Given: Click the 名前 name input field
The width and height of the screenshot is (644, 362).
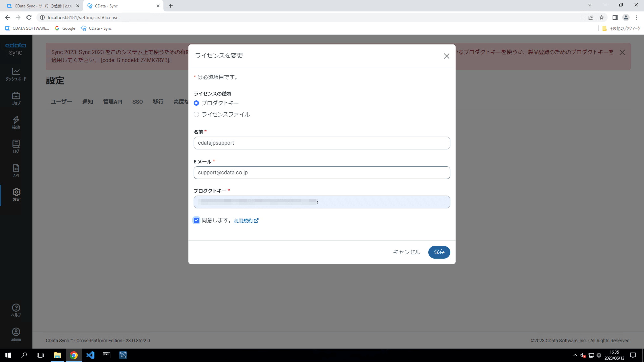Looking at the screenshot, I should pyautogui.click(x=322, y=143).
